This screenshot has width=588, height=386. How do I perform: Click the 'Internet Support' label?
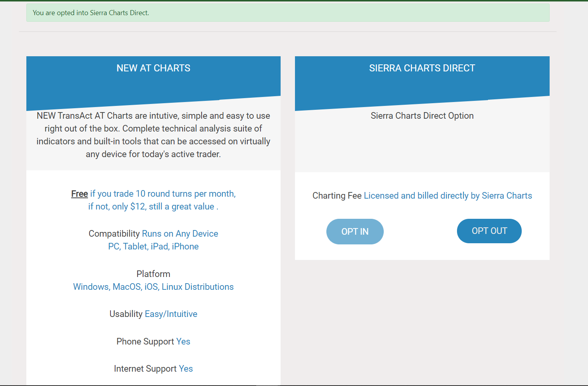coord(145,369)
